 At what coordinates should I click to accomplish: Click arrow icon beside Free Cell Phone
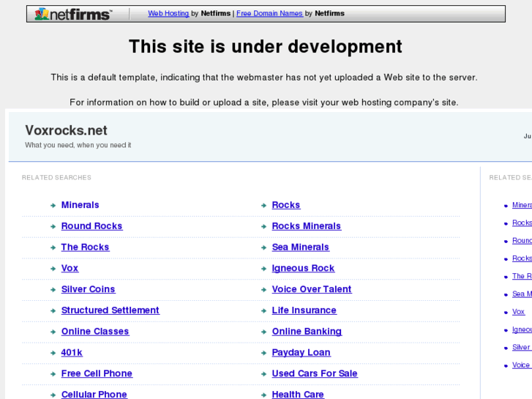pos(53,374)
